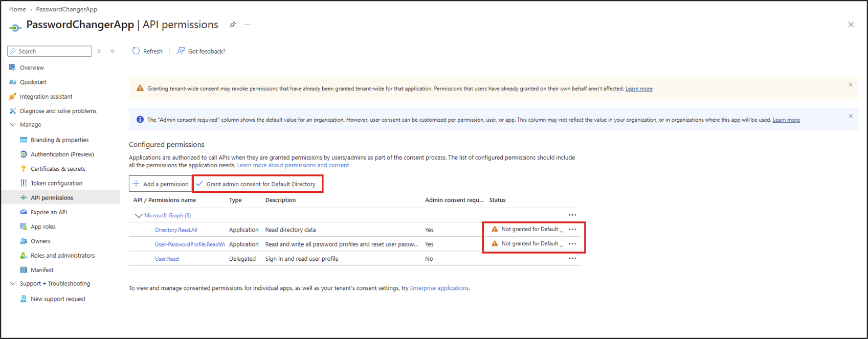The width and height of the screenshot is (868, 339).
Task: Click the Overview grid icon
Action: pyautogui.click(x=13, y=67)
